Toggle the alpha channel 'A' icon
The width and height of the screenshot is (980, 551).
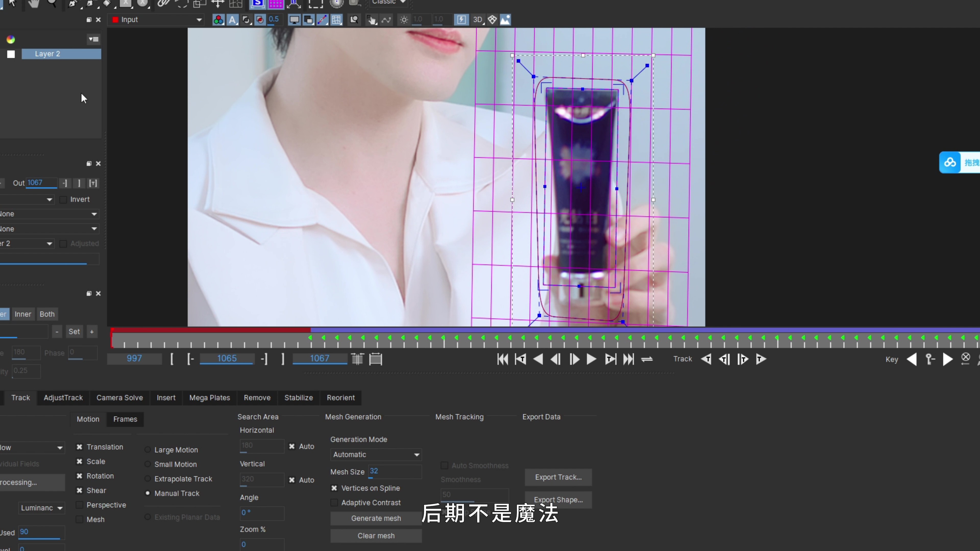(x=232, y=20)
